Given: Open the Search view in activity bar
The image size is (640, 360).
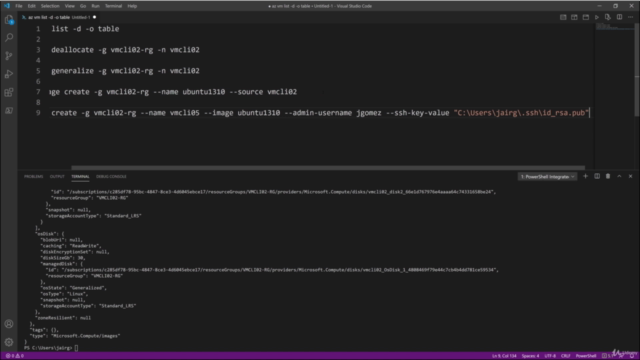Looking at the screenshot, I should (x=9, y=38).
